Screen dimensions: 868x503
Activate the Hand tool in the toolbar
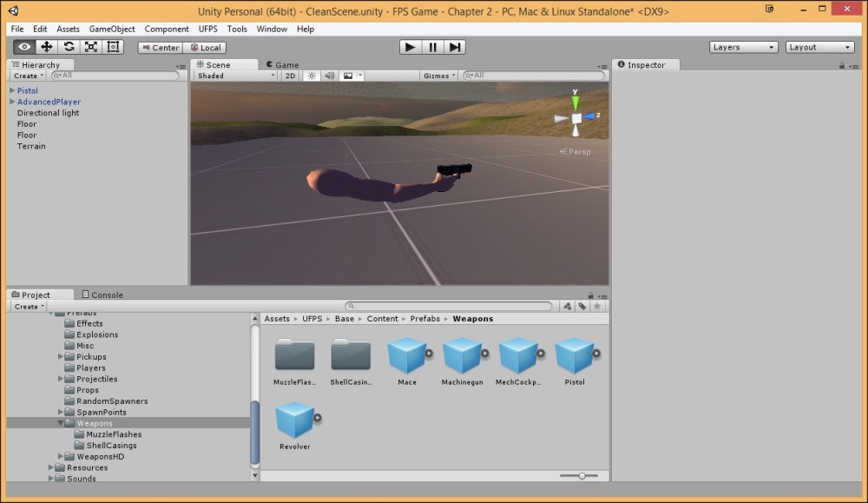click(24, 47)
